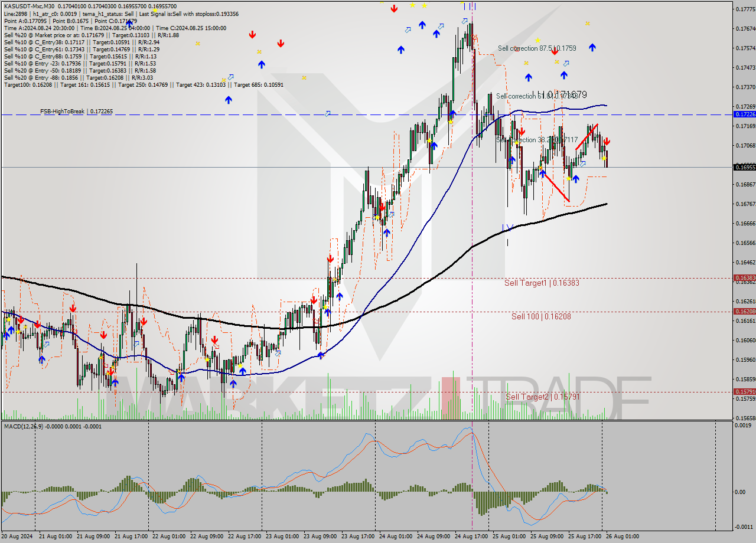This screenshot has width=756, height=543.
Task: Click the 23 Aug 17:00 time label
Action: (x=357, y=537)
